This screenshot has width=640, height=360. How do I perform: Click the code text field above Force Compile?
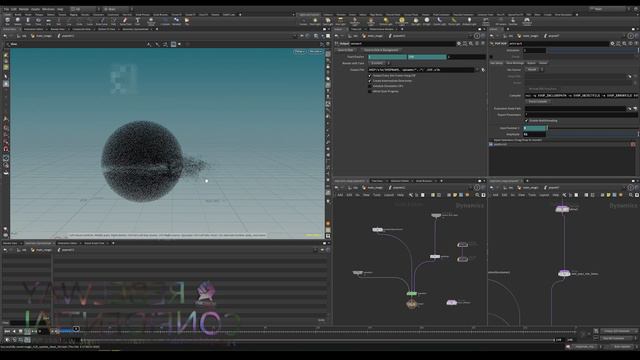pos(581,96)
